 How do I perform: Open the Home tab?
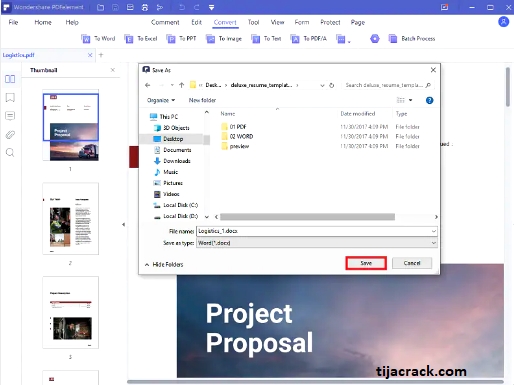click(x=43, y=22)
